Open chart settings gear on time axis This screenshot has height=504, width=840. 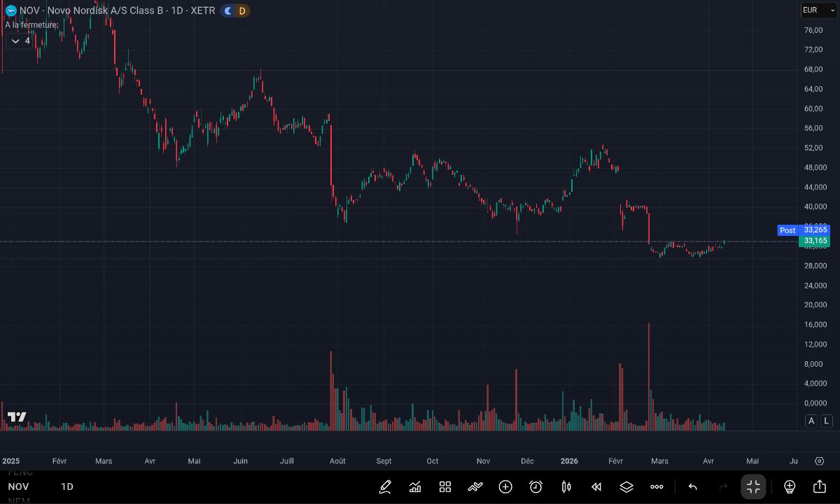pyautogui.click(x=820, y=461)
